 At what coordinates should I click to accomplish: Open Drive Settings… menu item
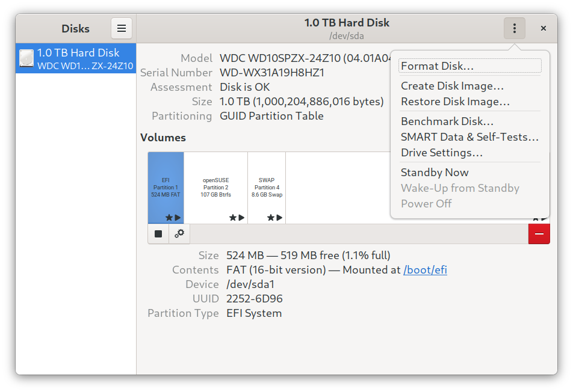coord(442,153)
